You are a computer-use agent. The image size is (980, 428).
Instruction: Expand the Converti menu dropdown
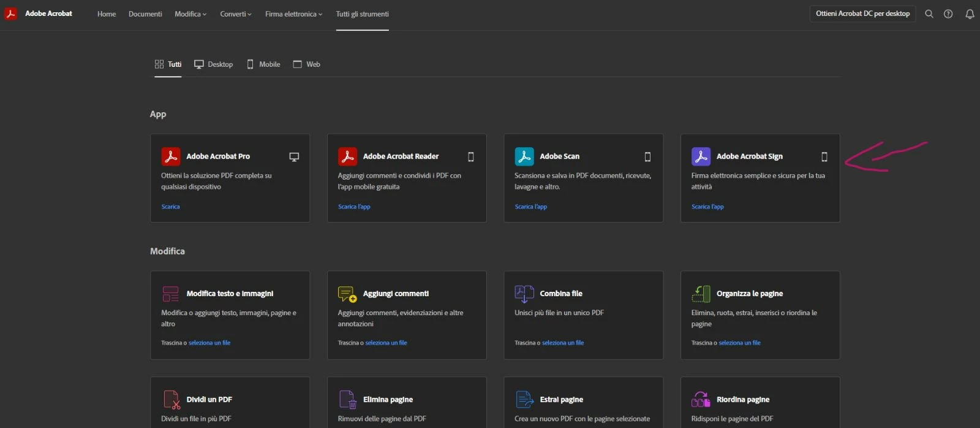tap(236, 14)
